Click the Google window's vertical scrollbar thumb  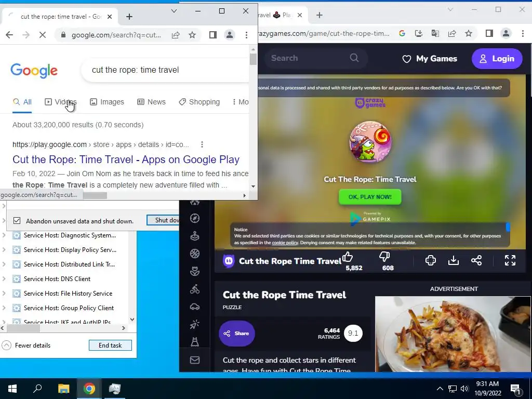pos(253,59)
